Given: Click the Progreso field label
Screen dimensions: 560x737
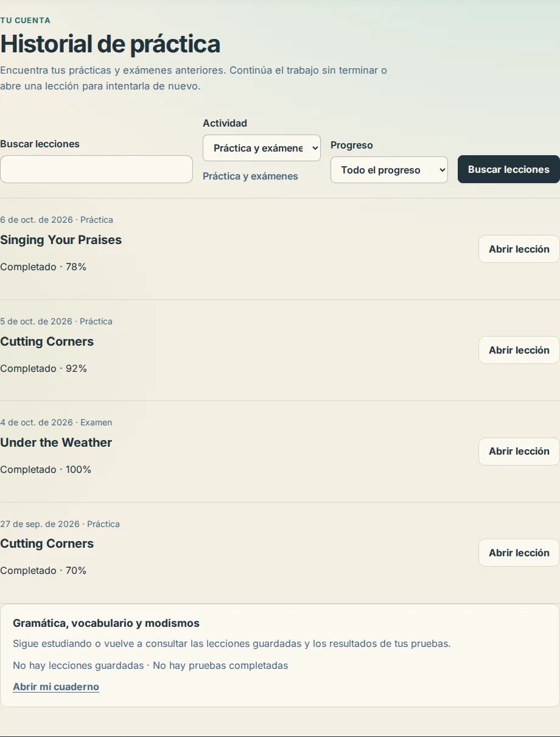Looking at the screenshot, I should [x=352, y=145].
